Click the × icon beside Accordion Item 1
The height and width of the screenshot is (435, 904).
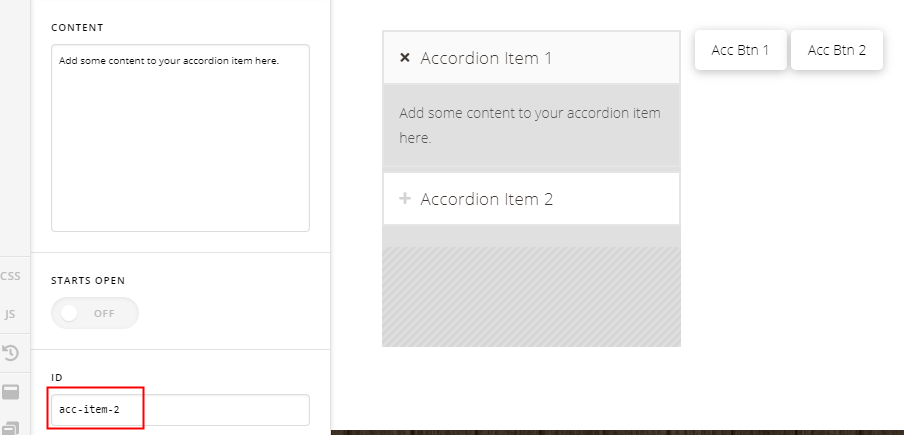[x=405, y=58]
